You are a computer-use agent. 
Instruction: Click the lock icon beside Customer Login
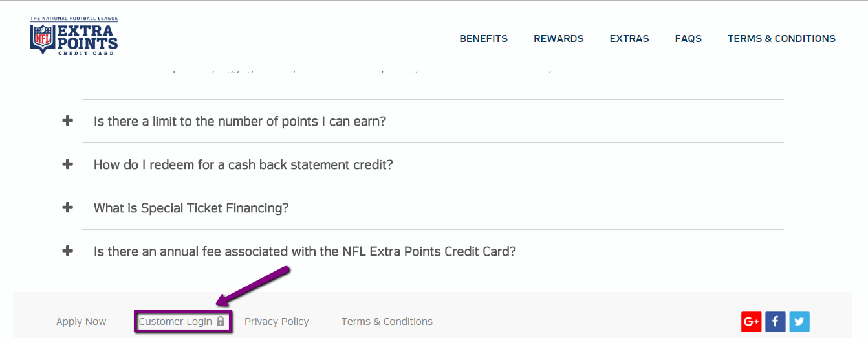[x=221, y=321]
